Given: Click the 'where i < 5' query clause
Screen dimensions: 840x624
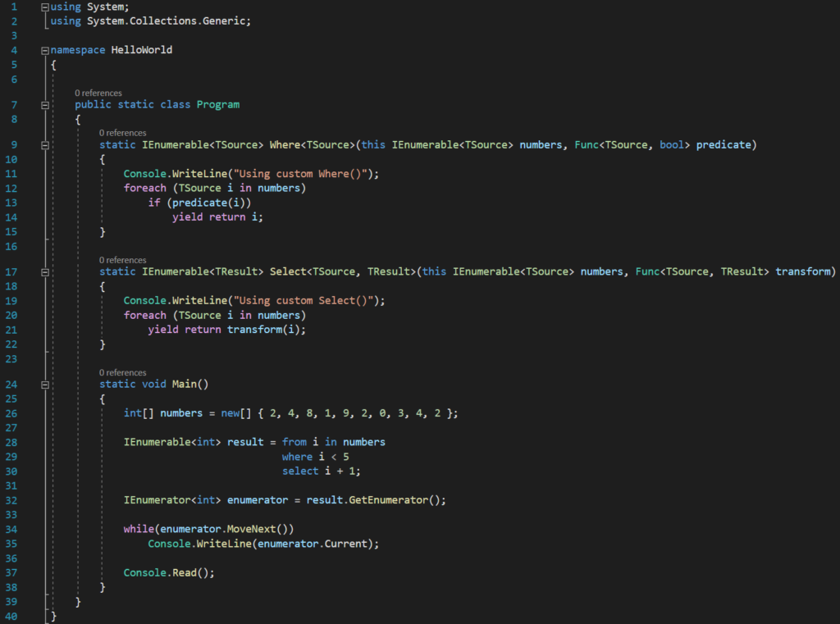Looking at the screenshot, I should pyautogui.click(x=316, y=457).
